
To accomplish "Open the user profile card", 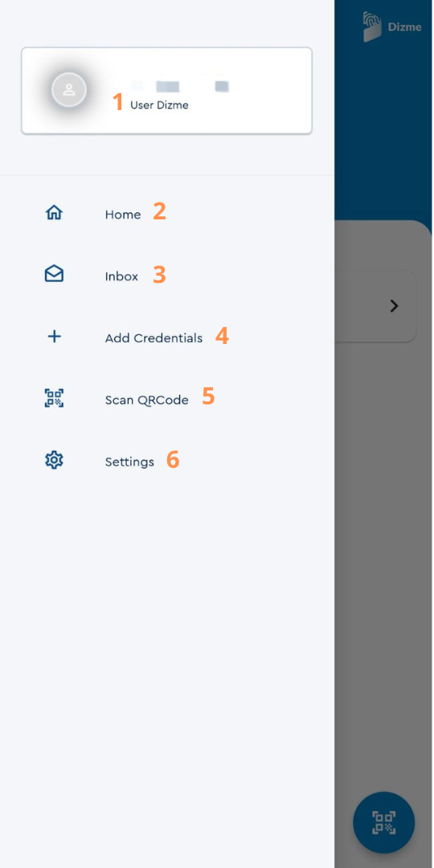I will 166,90.
